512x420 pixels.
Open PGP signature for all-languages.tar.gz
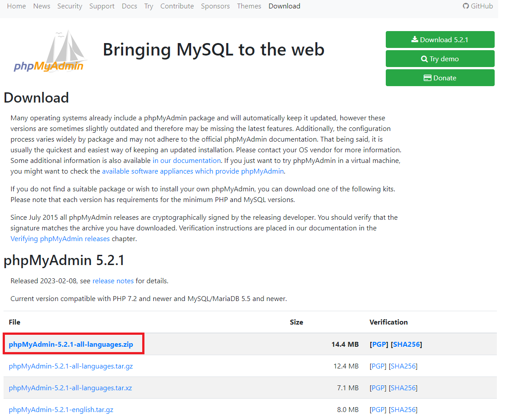378,366
